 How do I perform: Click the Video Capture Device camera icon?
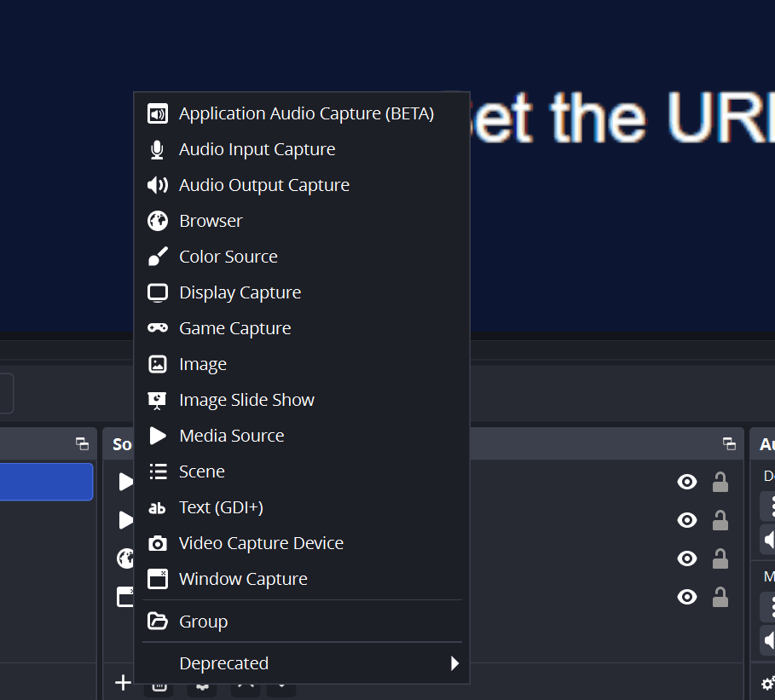pyautogui.click(x=158, y=543)
